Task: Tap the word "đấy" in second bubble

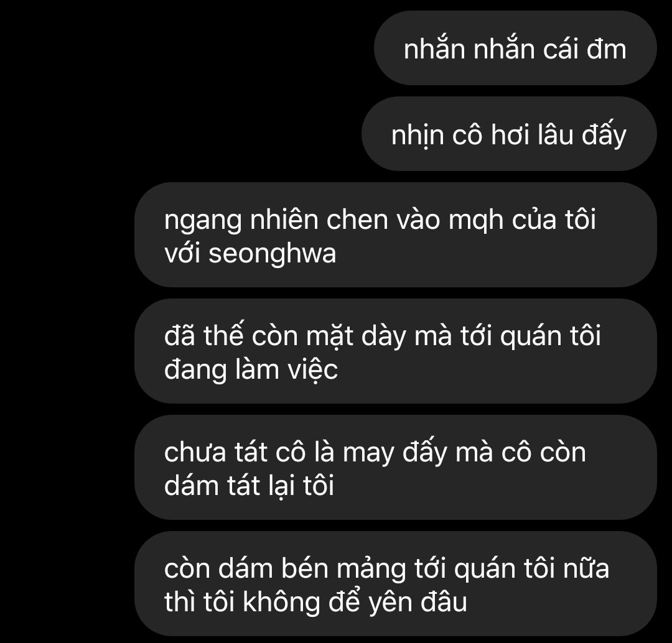Action: [x=604, y=136]
